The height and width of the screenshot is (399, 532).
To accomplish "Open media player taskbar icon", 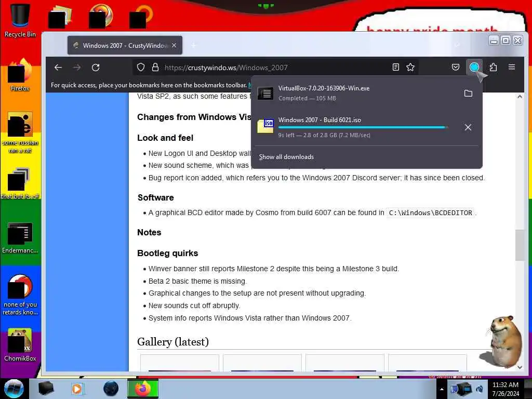I will coord(77,389).
